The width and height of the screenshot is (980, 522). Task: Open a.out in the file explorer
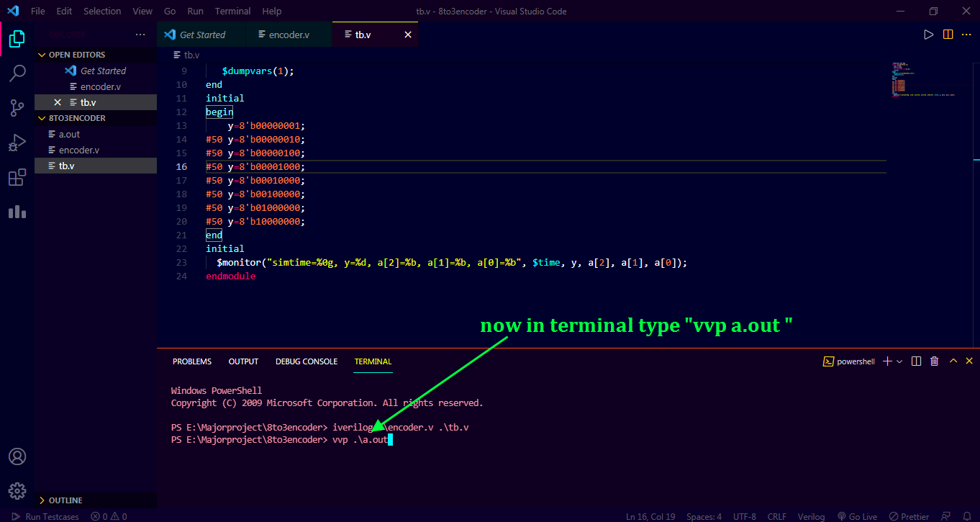click(x=96, y=134)
